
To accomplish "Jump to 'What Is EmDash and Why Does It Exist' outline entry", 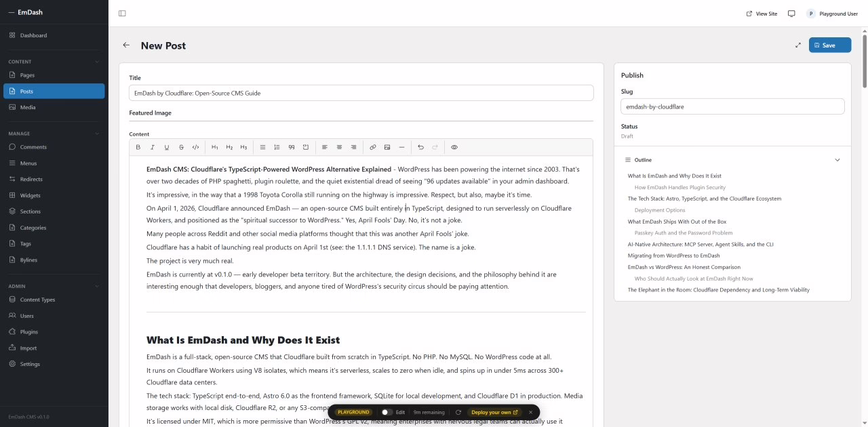I will (x=674, y=176).
